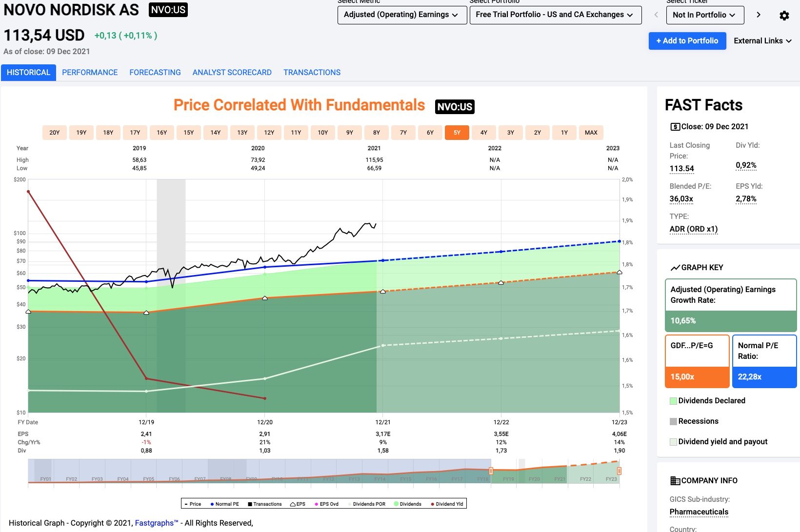Screen dimensions: 800x532
Task: Open the Free Trial Portfolio dropdown
Action: point(556,15)
